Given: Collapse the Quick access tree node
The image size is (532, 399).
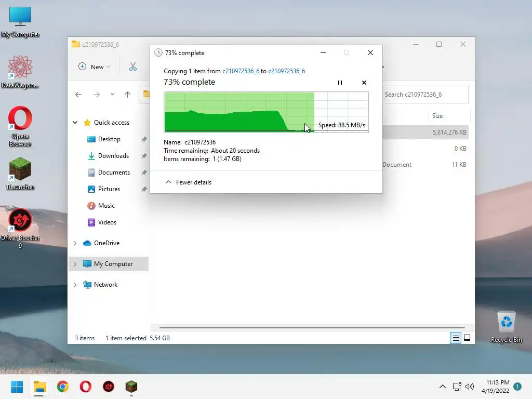Looking at the screenshot, I should (75, 123).
